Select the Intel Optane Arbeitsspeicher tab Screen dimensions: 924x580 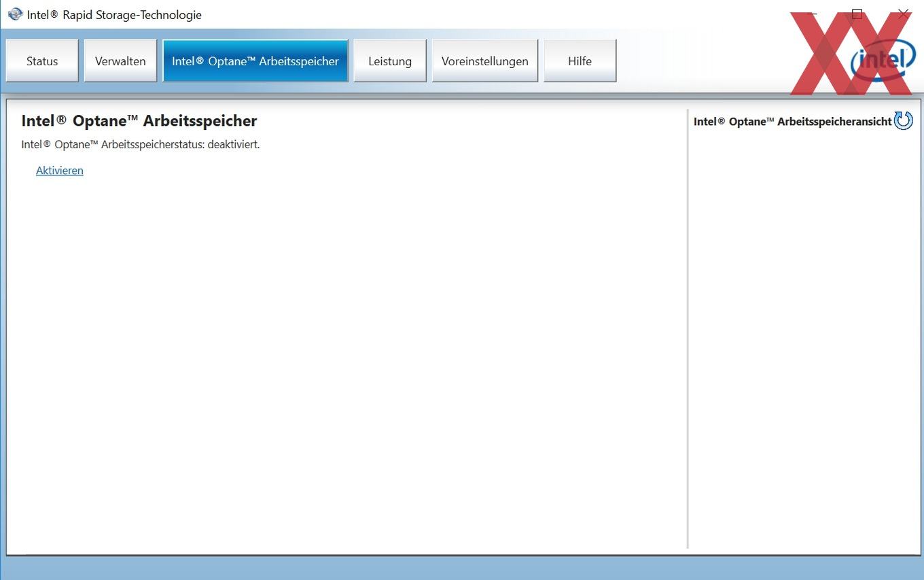[255, 61]
